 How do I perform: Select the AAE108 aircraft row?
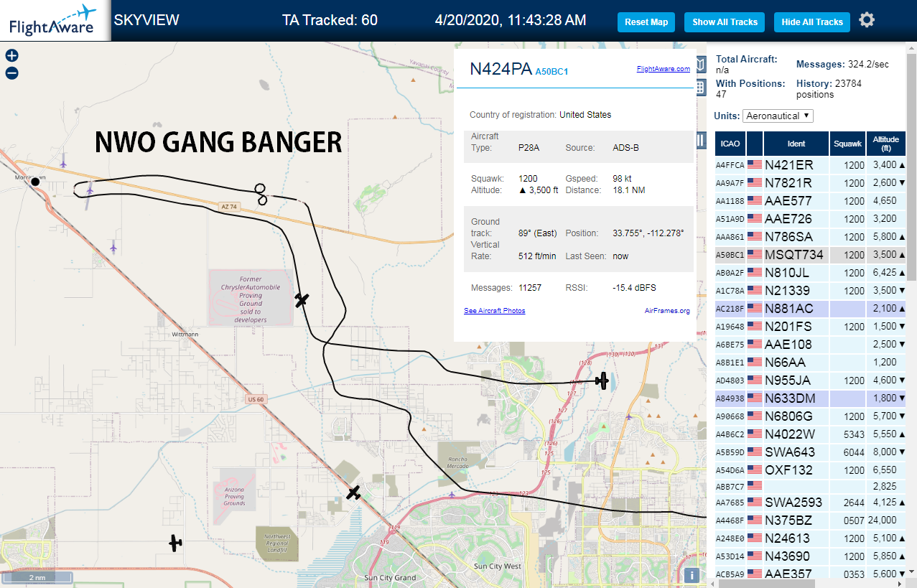[x=810, y=344]
